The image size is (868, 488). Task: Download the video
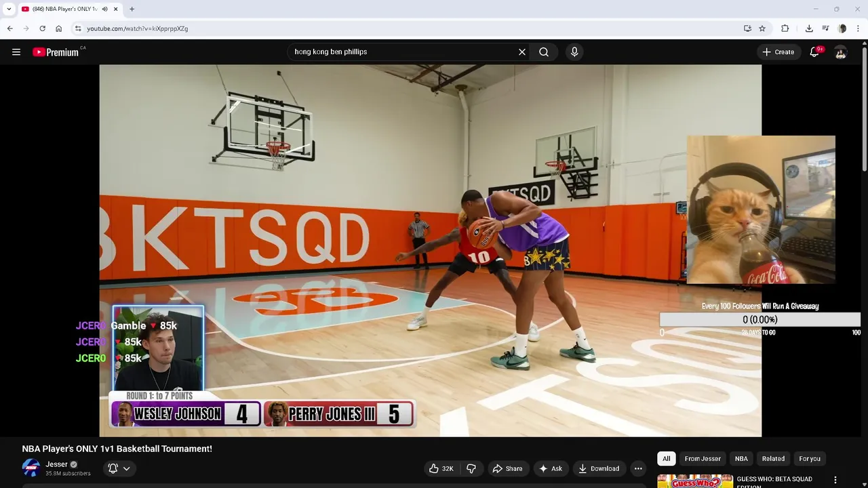coord(599,468)
